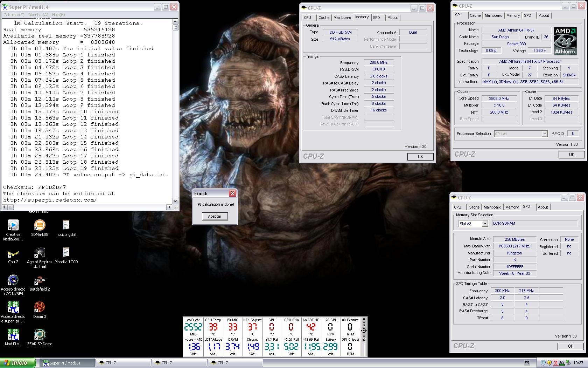Switch to the SPD tab in the memory CPU-Z window

pyautogui.click(x=376, y=18)
